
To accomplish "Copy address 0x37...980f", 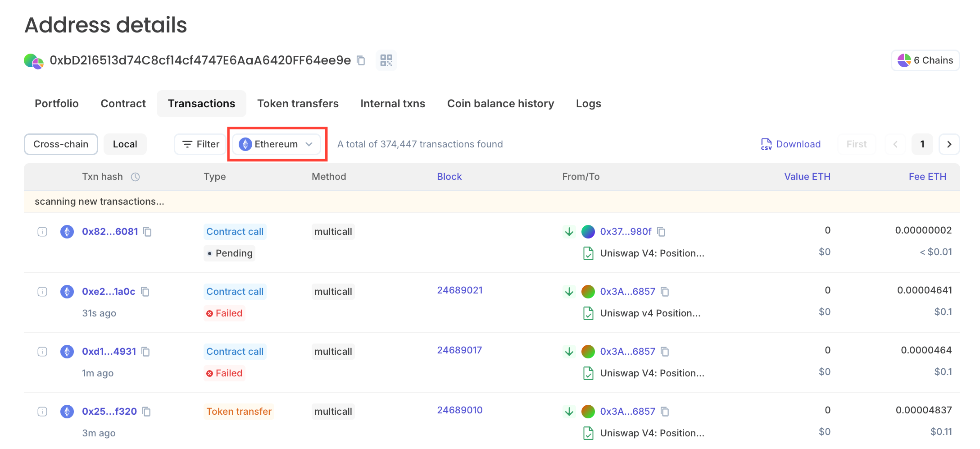I will coord(661,232).
